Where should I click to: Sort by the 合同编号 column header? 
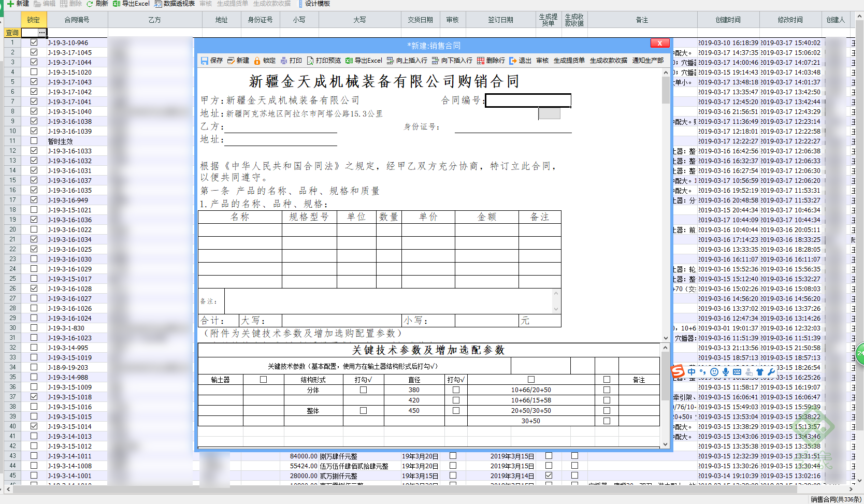[x=77, y=20]
